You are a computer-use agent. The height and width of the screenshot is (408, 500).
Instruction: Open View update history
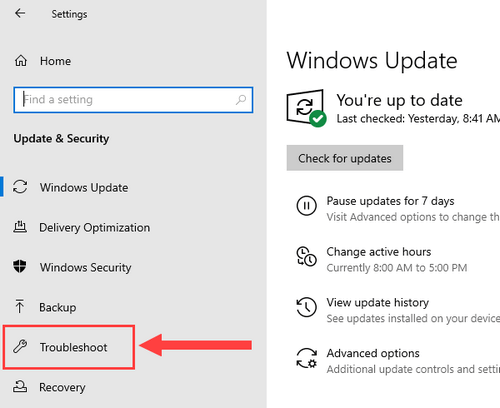378,302
